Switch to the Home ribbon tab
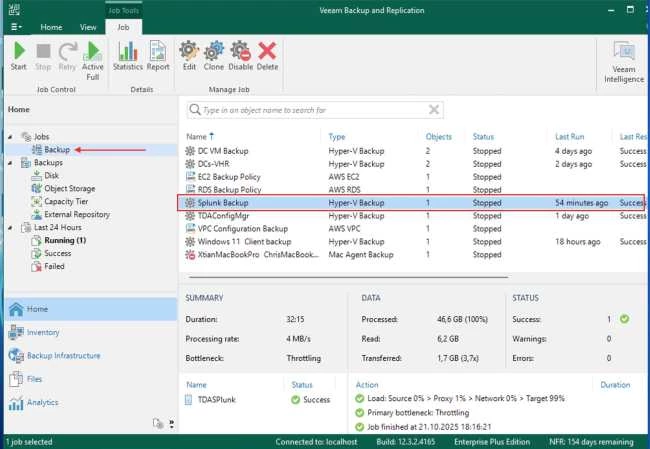Image resolution: width=650 pixels, height=449 pixels. click(x=51, y=28)
